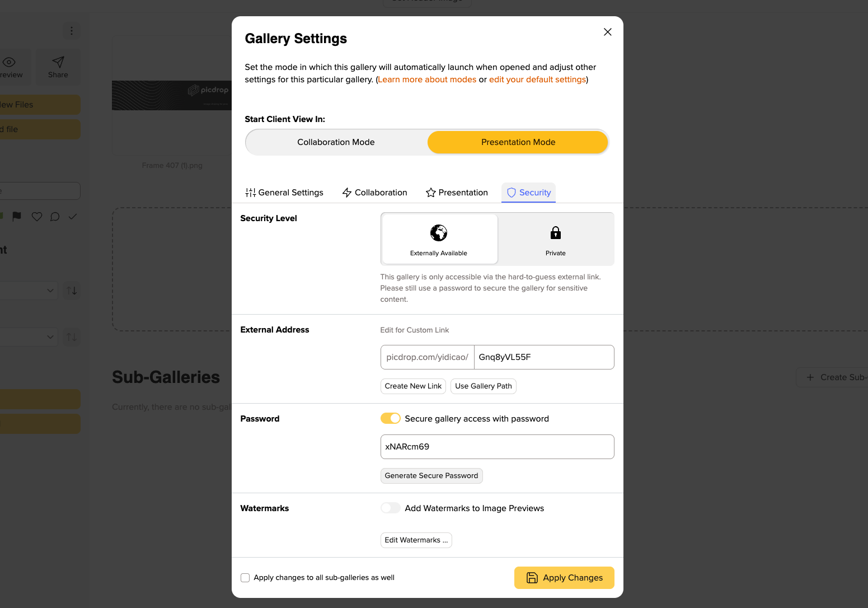Disable secure gallery access password toggle
Screen dimensions: 868x608
pyautogui.click(x=391, y=418)
